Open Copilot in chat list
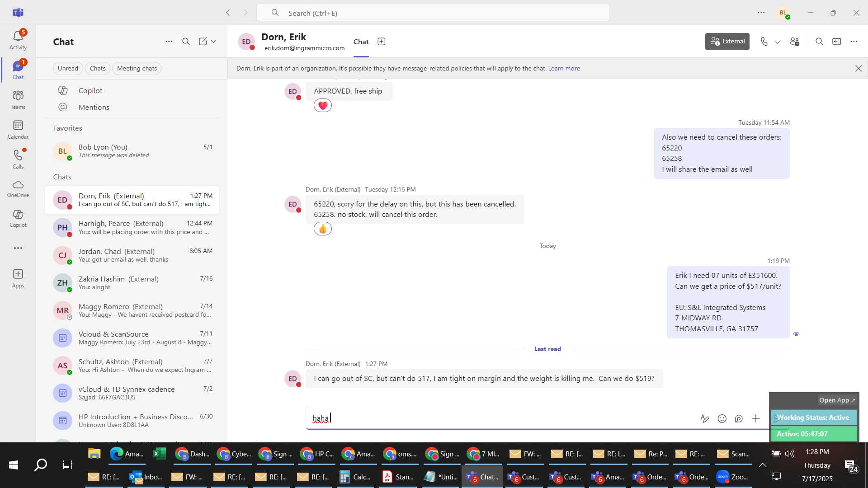This screenshot has width=868, height=488. pos(132,90)
